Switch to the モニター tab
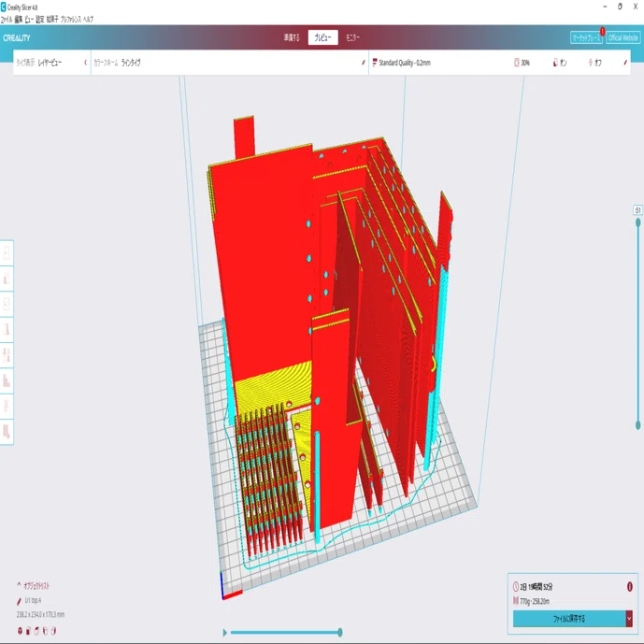 352,37
